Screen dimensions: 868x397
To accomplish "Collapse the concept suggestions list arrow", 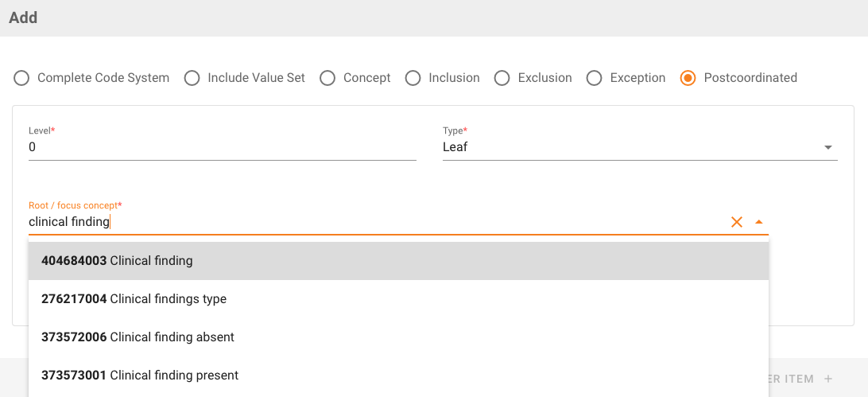I will tap(759, 222).
